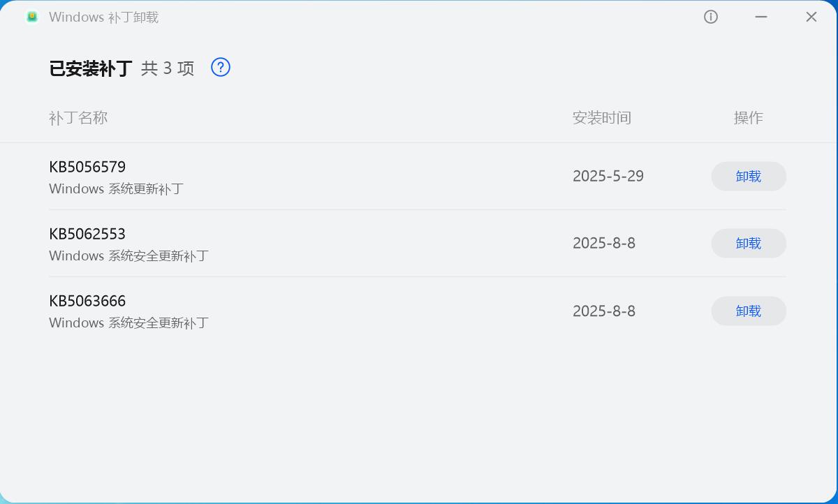Click the 补丁名称 column header
Image resolution: width=838 pixels, height=504 pixels.
[78, 117]
